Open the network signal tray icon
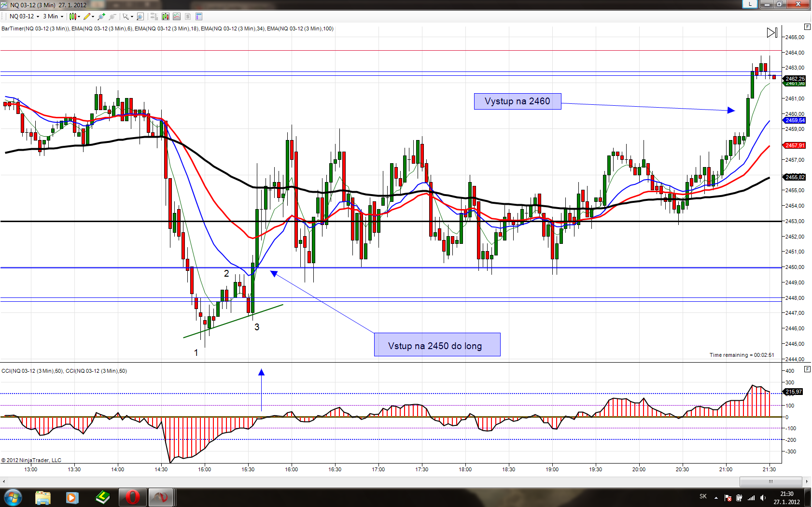This screenshot has width=812, height=507. coord(751,498)
